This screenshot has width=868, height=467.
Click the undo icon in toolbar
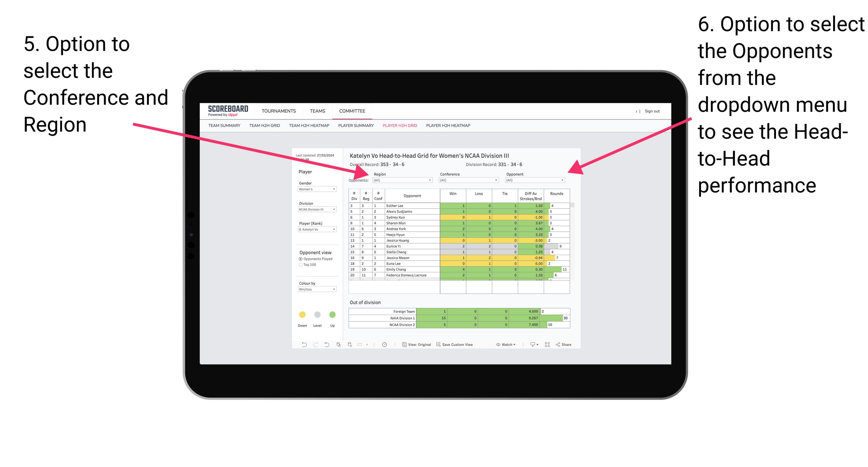[301, 345]
